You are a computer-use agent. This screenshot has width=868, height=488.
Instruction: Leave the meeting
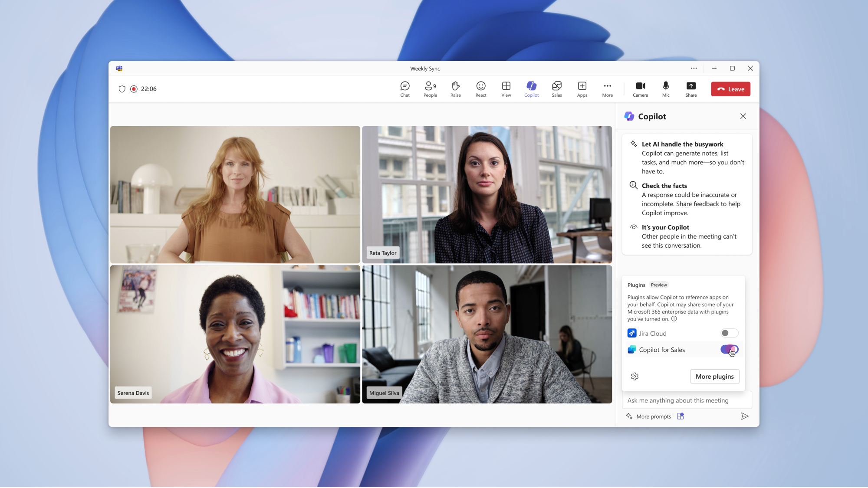click(x=730, y=89)
